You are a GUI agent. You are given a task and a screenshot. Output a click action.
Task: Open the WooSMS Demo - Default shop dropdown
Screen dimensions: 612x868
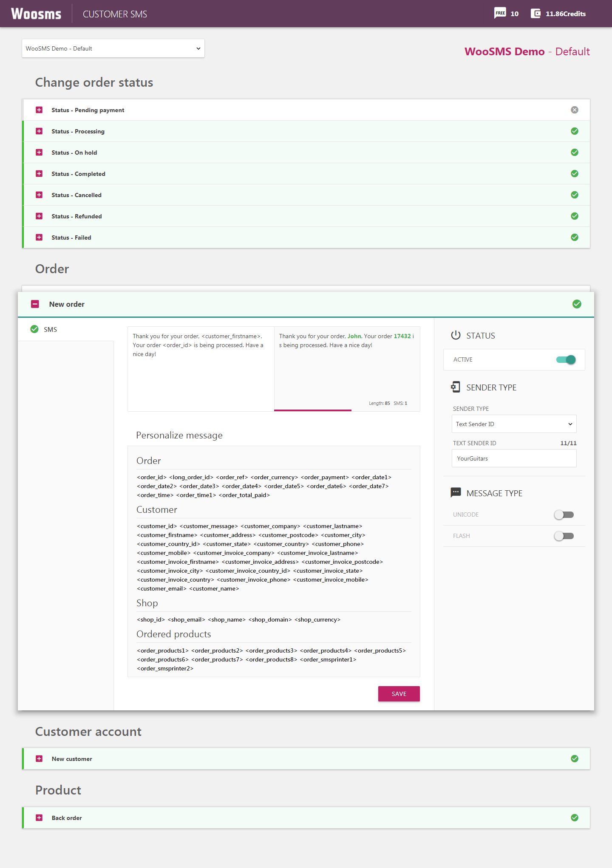(x=113, y=48)
